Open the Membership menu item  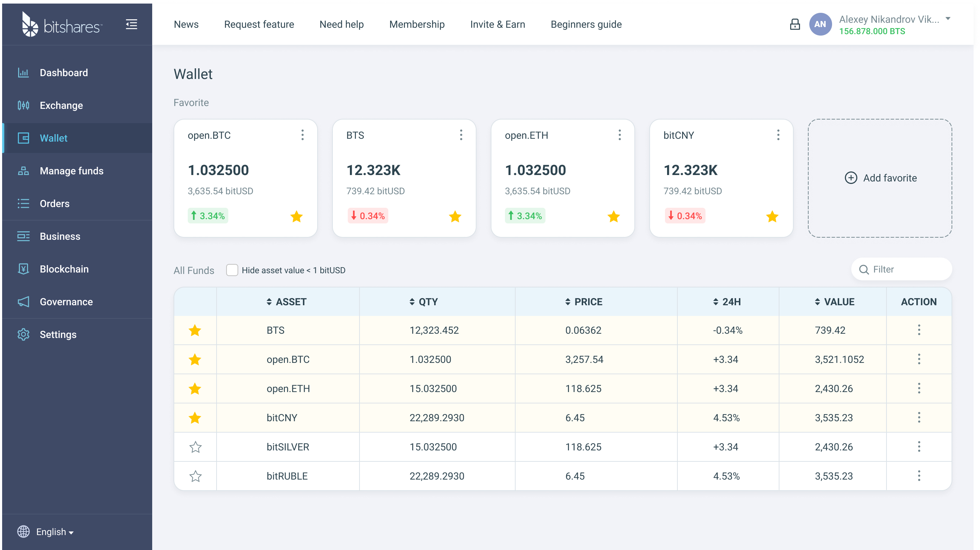[x=417, y=24]
